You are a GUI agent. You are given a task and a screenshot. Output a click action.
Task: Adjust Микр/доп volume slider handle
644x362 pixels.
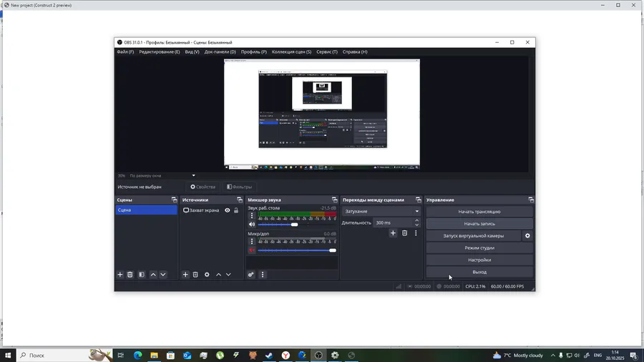[333, 250]
